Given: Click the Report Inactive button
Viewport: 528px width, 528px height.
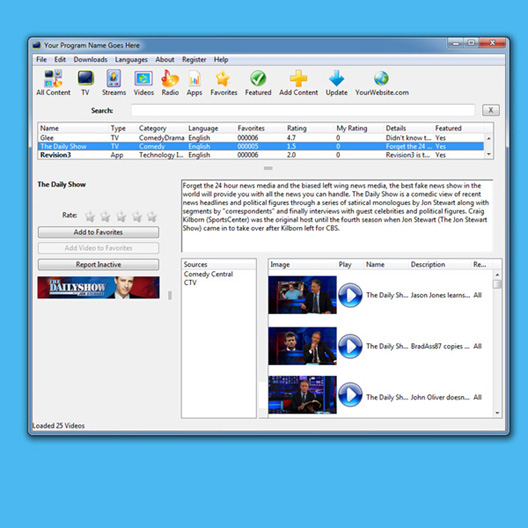Looking at the screenshot, I should tap(98, 264).
